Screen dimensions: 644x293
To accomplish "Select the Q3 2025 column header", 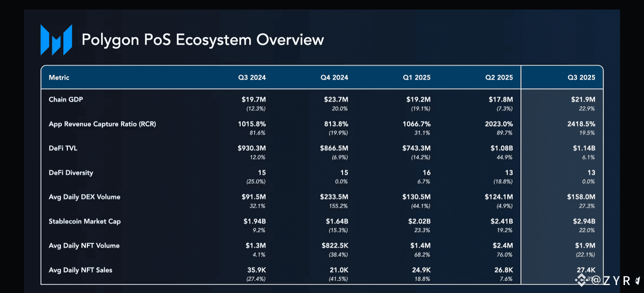I will 581,77.
